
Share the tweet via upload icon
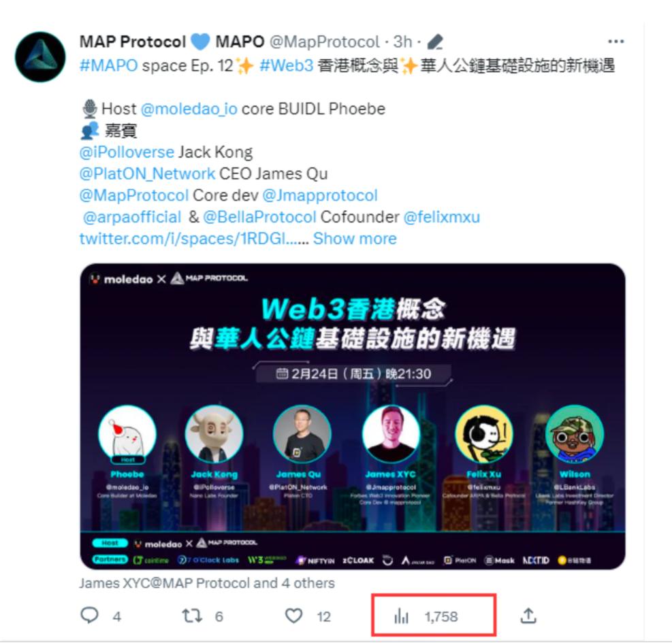528,616
